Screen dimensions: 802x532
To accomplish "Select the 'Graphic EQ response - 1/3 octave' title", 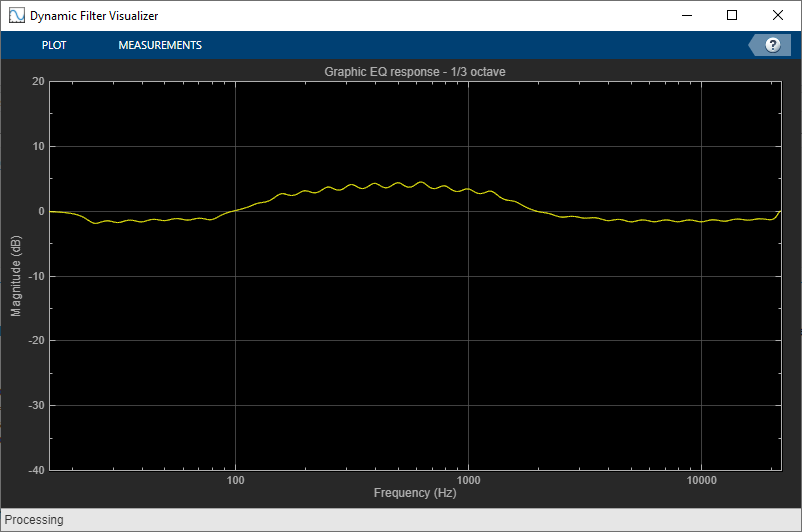I will coord(415,72).
